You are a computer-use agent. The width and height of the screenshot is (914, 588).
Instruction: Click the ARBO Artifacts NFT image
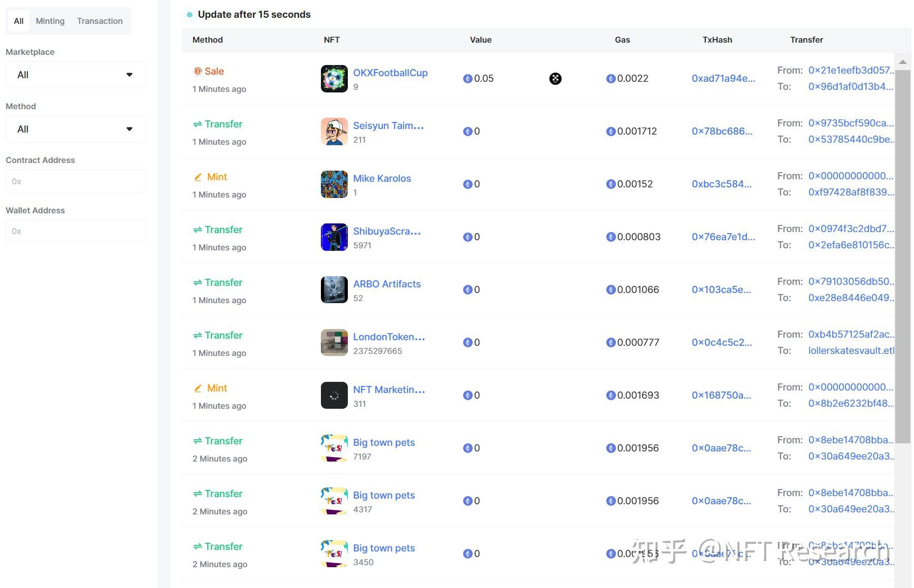[x=334, y=290]
